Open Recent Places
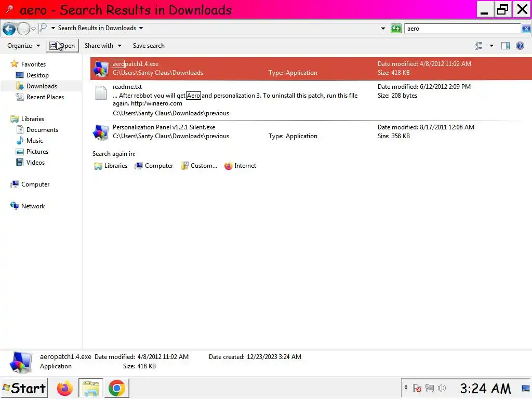This screenshot has width=532, height=399. pyautogui.click(x=45, y=97)
